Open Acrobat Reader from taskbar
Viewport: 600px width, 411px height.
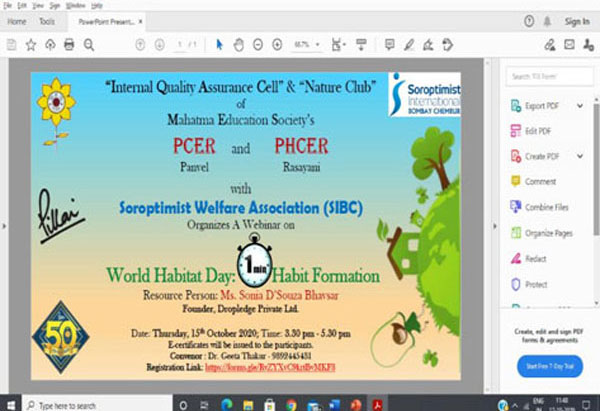[378, 405]
